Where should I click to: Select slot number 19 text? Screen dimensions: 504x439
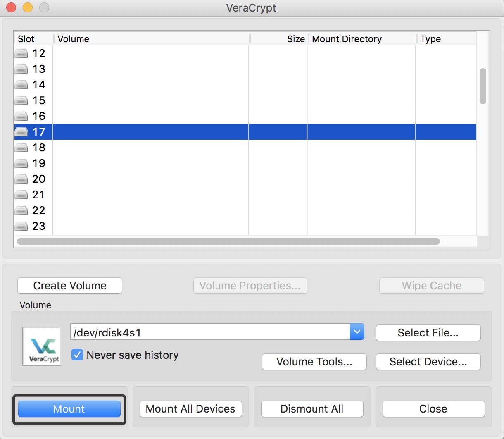pyautogui.click(x=39, y=163)
